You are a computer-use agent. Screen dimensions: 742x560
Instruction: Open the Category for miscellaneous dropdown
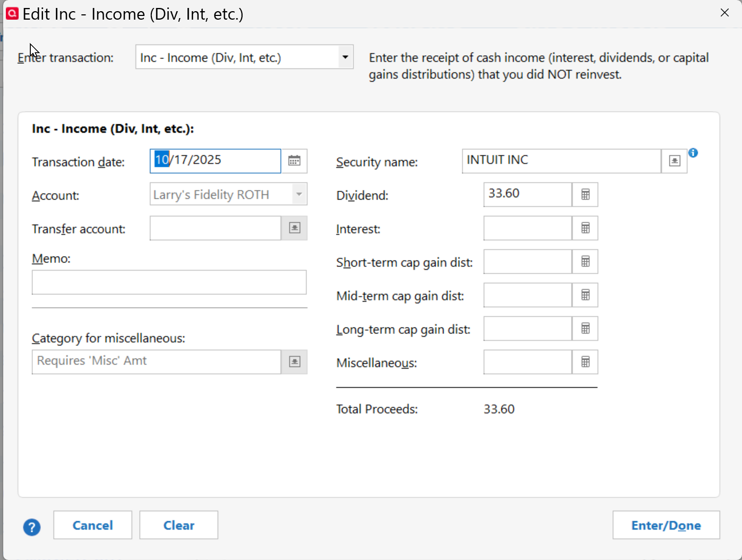pos(294,362)
